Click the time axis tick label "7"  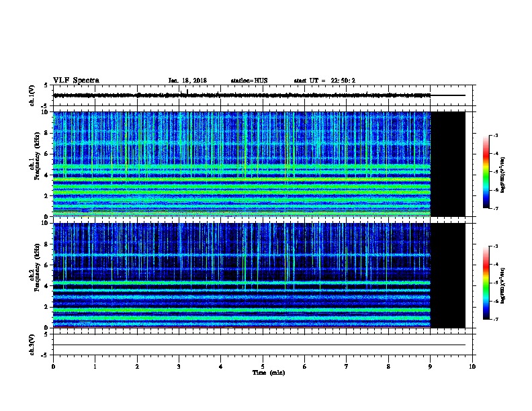click(x=347, y=367)
